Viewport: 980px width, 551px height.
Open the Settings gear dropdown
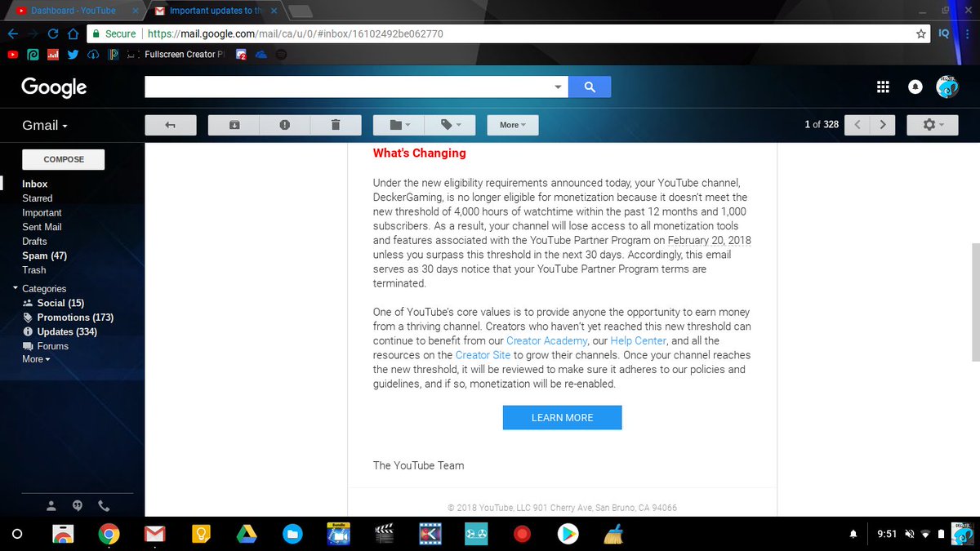click(x=933, y=125)
